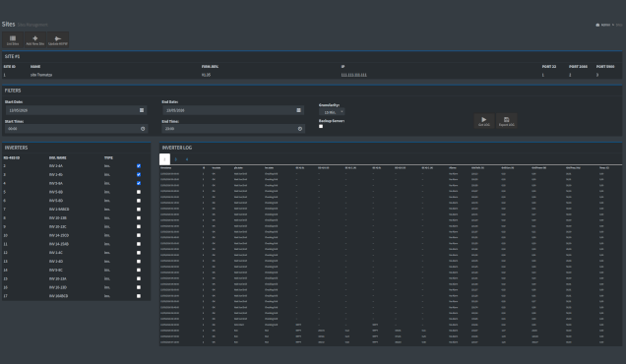Open the End Date calendar picker icon

[x=298, y=110]
